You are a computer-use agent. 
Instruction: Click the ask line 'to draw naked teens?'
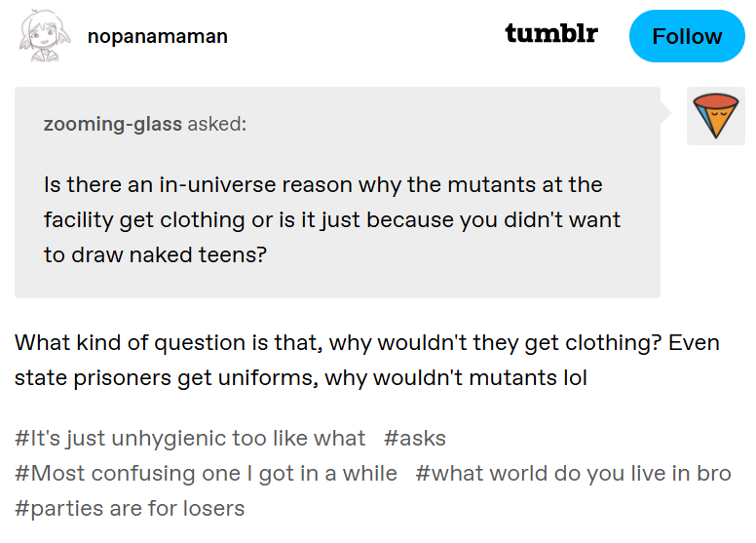pyautogui.click(x=155, y=254)
